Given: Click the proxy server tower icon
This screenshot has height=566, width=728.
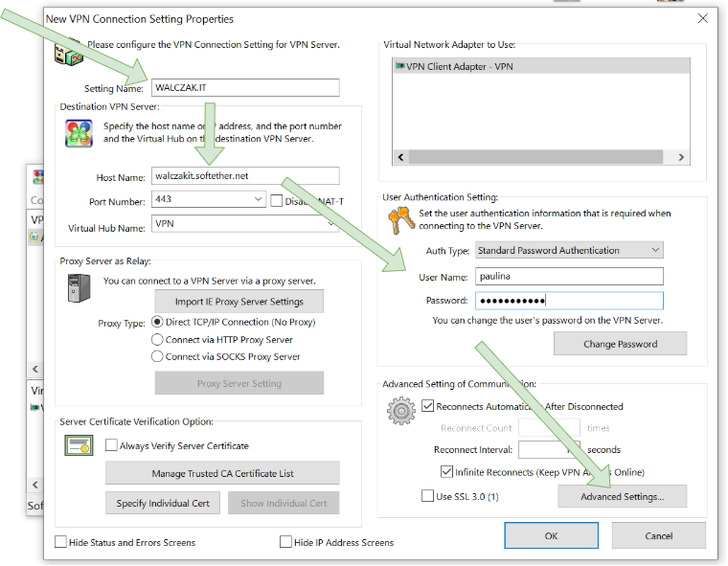Looking at the screenshot, I should 79,288.
